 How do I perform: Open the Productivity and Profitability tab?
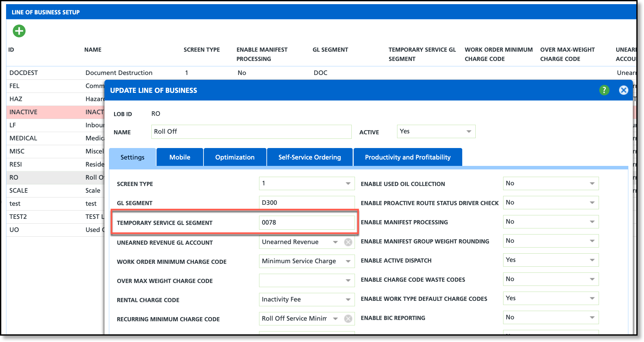(408, 157)
